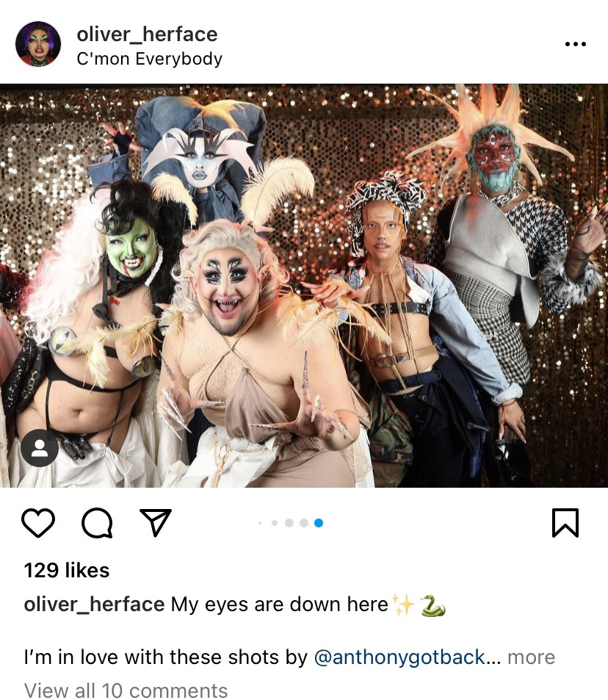
Task: Tap the group photo image
Action: pos(304,286)
